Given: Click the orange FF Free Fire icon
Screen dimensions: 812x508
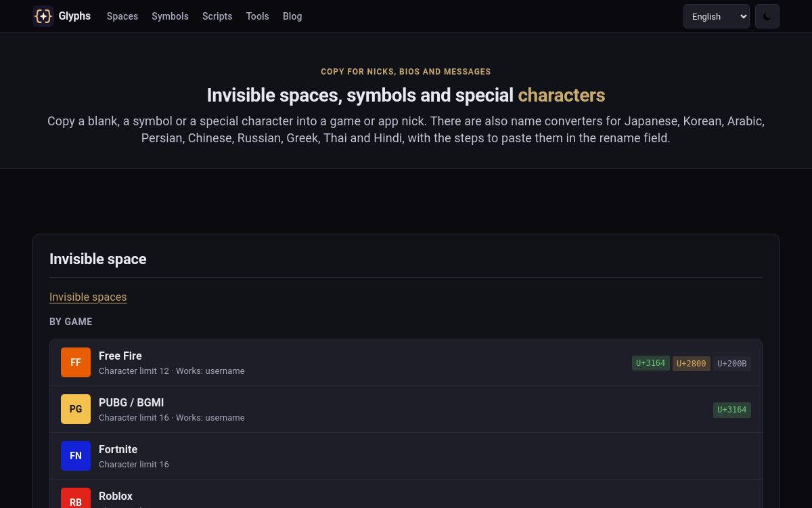Looking at the screenshot, I should tap(76, 362).
